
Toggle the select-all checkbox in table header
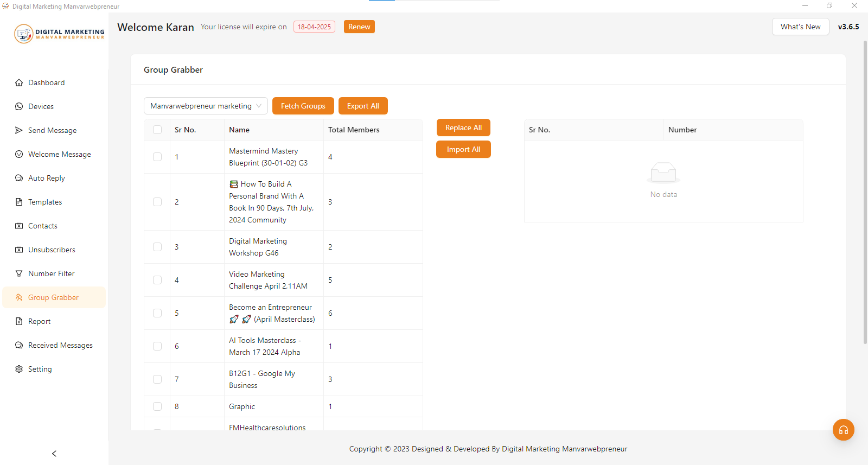[157, 130]
